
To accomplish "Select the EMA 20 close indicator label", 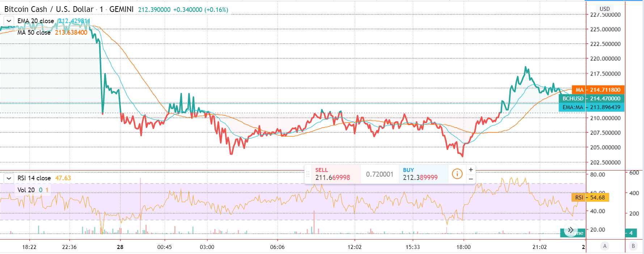I will click(x=36, y=21).
